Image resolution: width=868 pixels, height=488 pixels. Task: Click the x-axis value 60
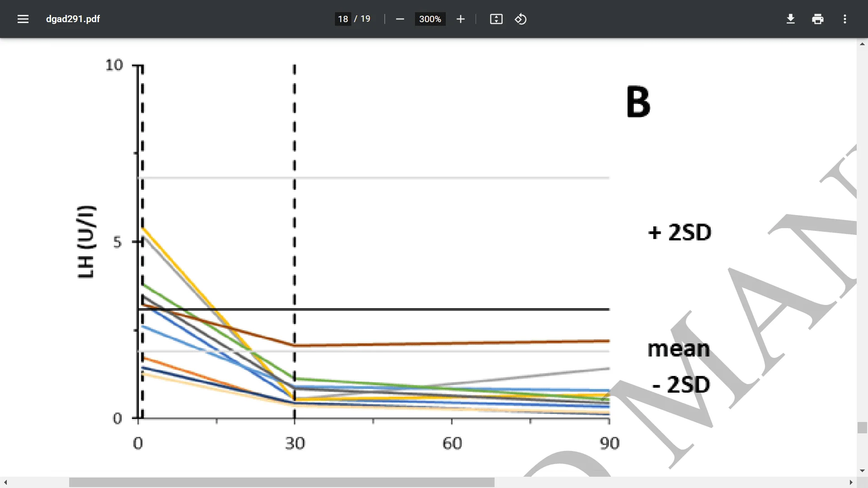tap(452, 443)
